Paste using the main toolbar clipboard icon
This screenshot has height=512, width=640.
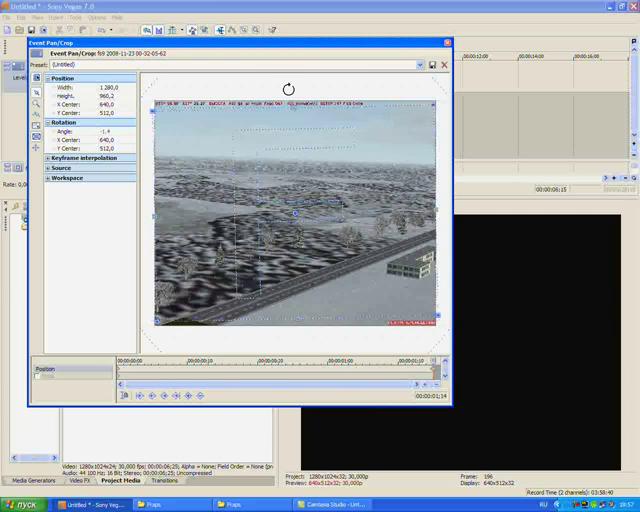point(83,30)
